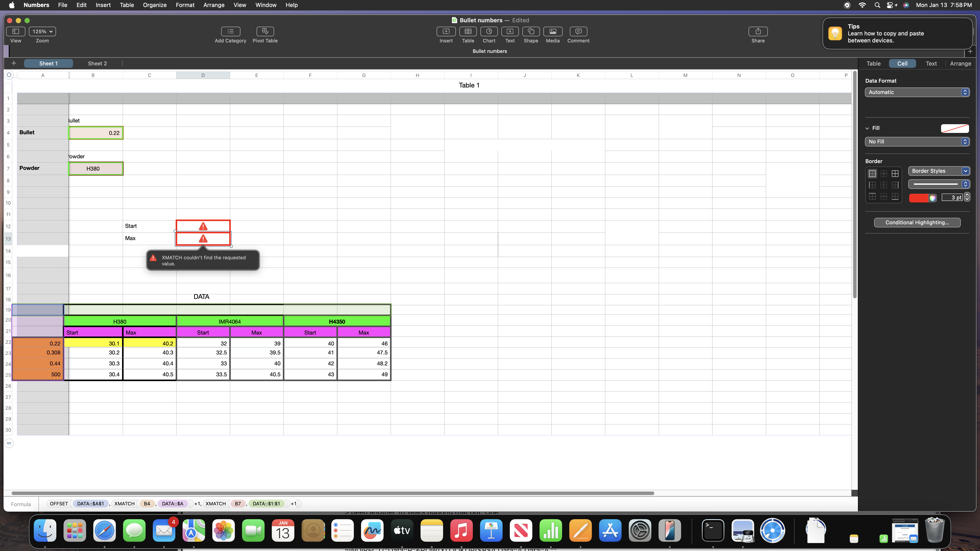980x551 pixels.
Task: Increase border width with stepper arrow
Action: click(x=967, y=195)
